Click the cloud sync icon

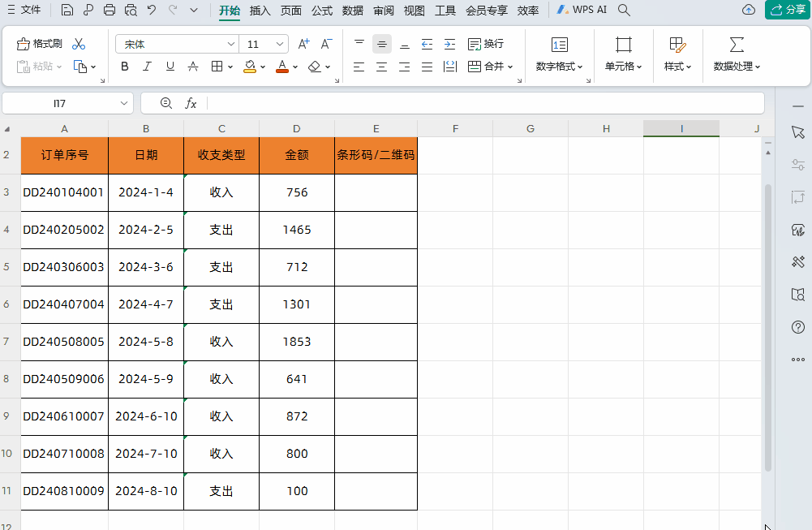point(748,10)
